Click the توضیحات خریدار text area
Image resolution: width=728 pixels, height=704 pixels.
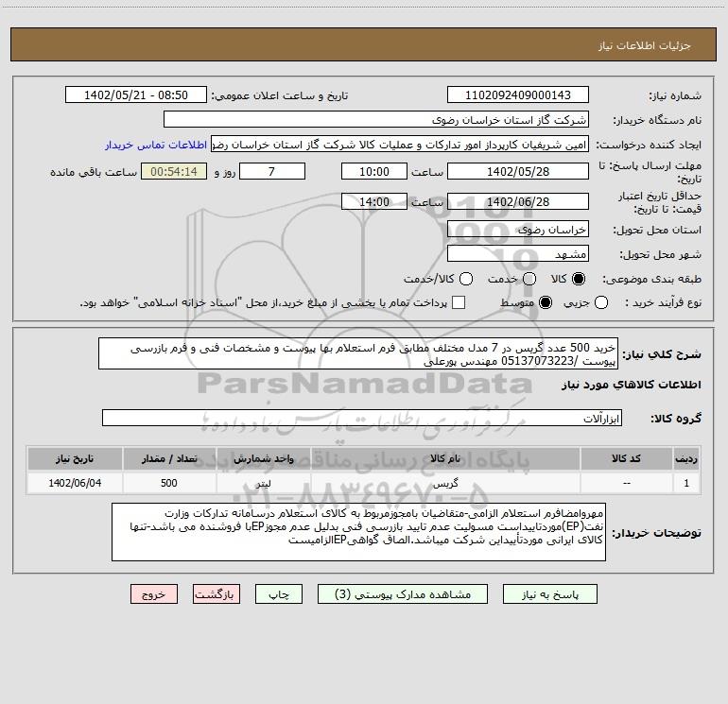359,532
